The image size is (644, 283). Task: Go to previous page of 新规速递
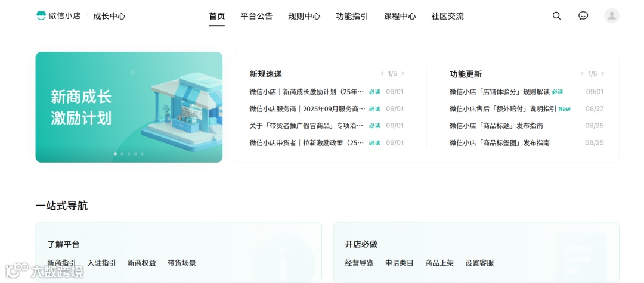[x=382, y=74]
